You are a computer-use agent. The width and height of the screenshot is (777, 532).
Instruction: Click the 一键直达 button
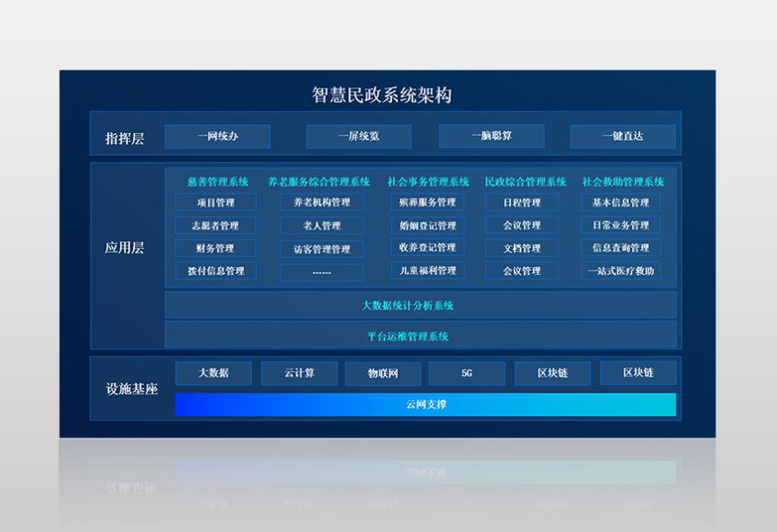(x=624, y=136)
